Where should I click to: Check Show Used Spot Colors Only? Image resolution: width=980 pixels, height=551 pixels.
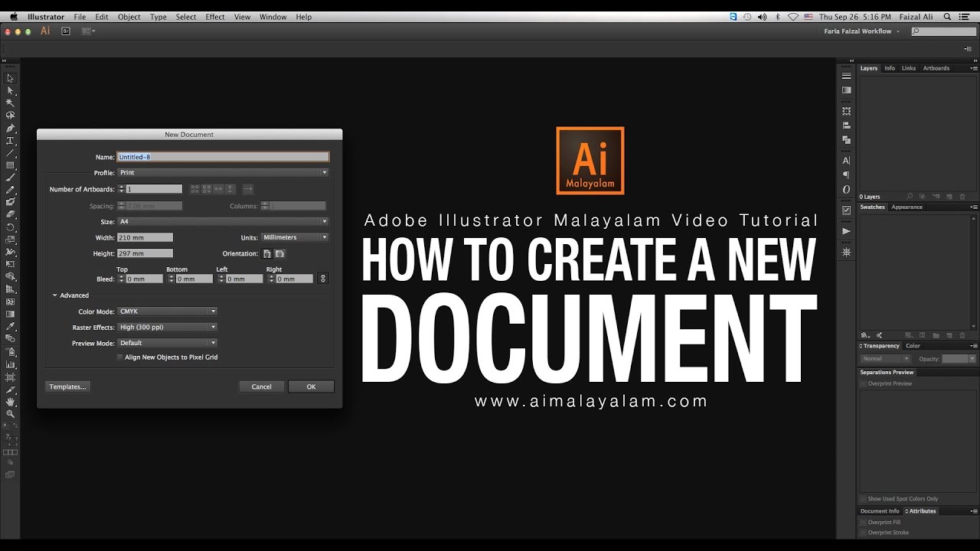pyautogui.click(x=863, y=499)
